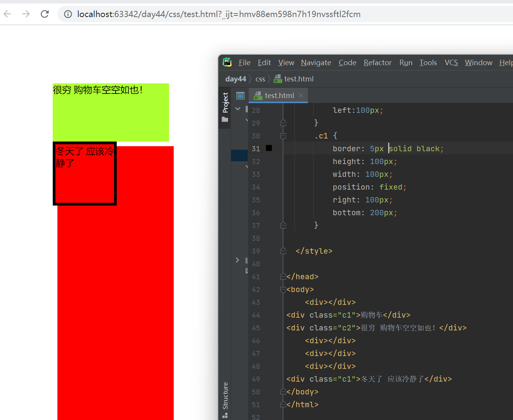513x420 pixels.
Task: Click the closing </style> tag
Action: coord(314,251)
